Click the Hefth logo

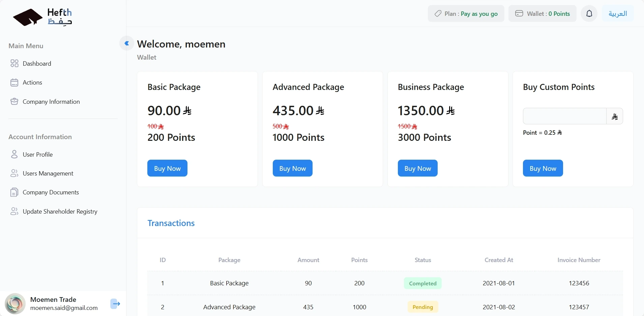coord(42,17)
